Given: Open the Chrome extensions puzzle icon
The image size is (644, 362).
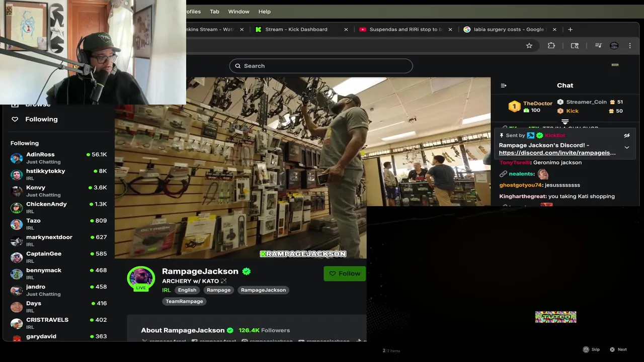Looking at the screenshot, I should pyautogui.click(x=551, y=46).
